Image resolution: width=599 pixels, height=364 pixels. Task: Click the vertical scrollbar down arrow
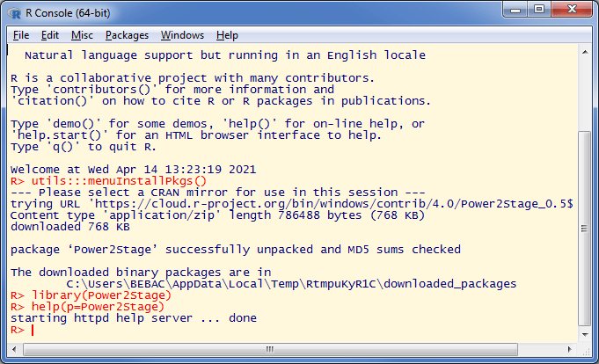tap(584, 334)
